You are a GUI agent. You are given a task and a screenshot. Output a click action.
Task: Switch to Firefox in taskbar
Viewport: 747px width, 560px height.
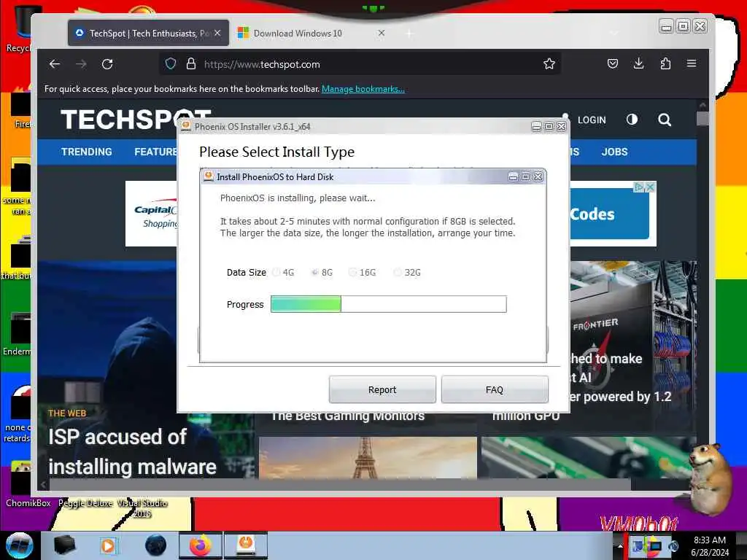pos(201,545)
